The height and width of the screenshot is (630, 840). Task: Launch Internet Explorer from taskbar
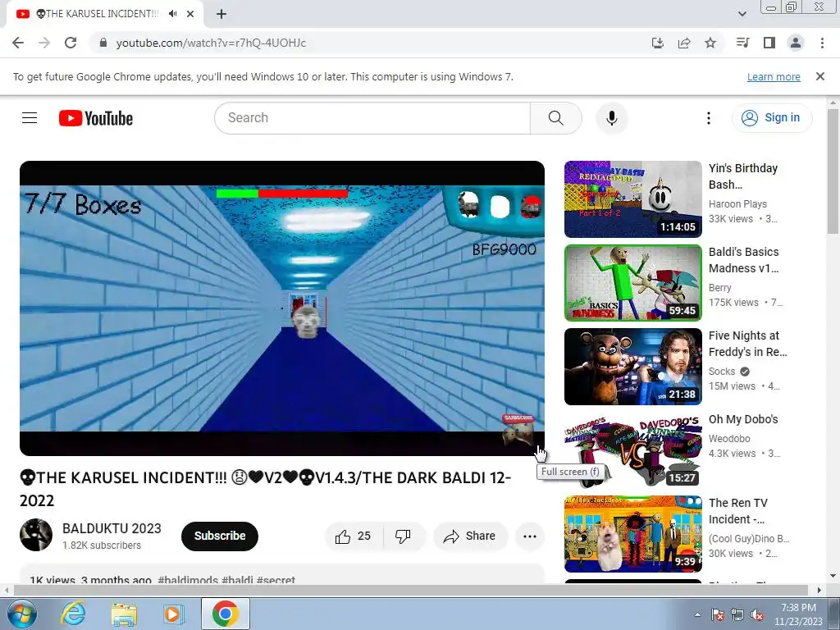(73, 614)
